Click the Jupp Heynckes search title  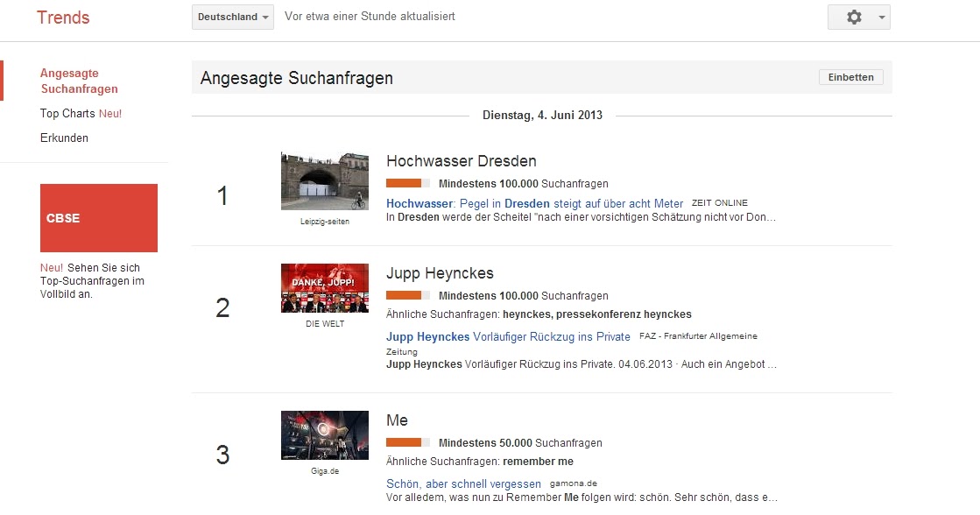click(x=440, y=273)
